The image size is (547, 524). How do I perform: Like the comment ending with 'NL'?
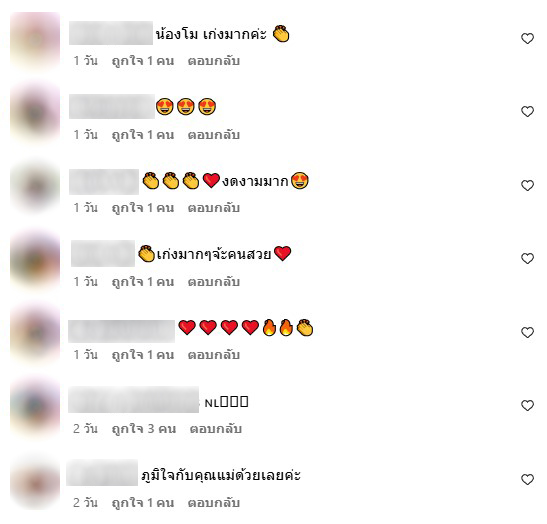527,405
